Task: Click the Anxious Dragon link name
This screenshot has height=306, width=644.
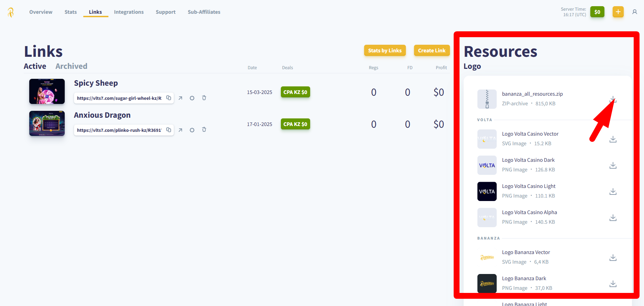Action: point(102,115)
